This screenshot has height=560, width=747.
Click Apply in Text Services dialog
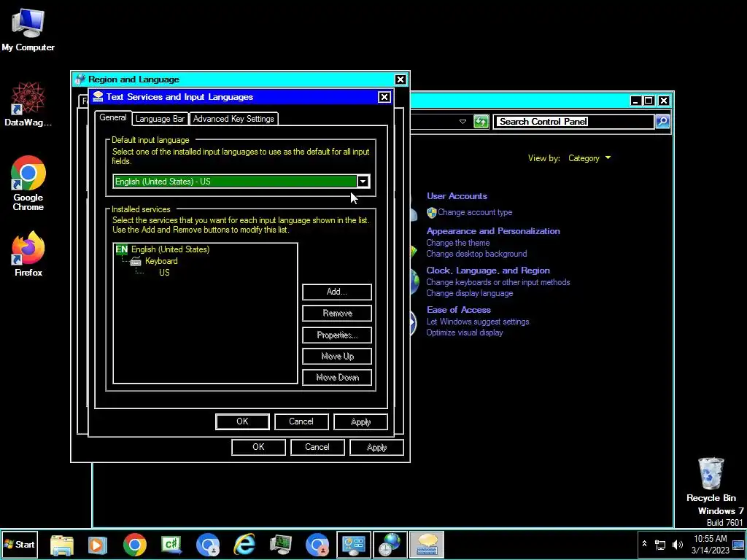(360, 421)
